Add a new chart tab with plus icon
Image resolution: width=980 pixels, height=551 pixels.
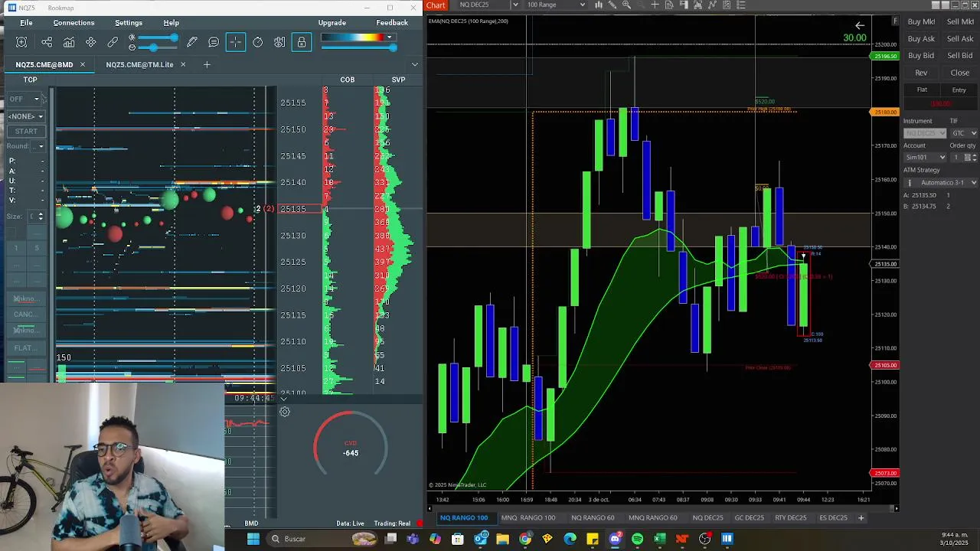coord(861,518)
